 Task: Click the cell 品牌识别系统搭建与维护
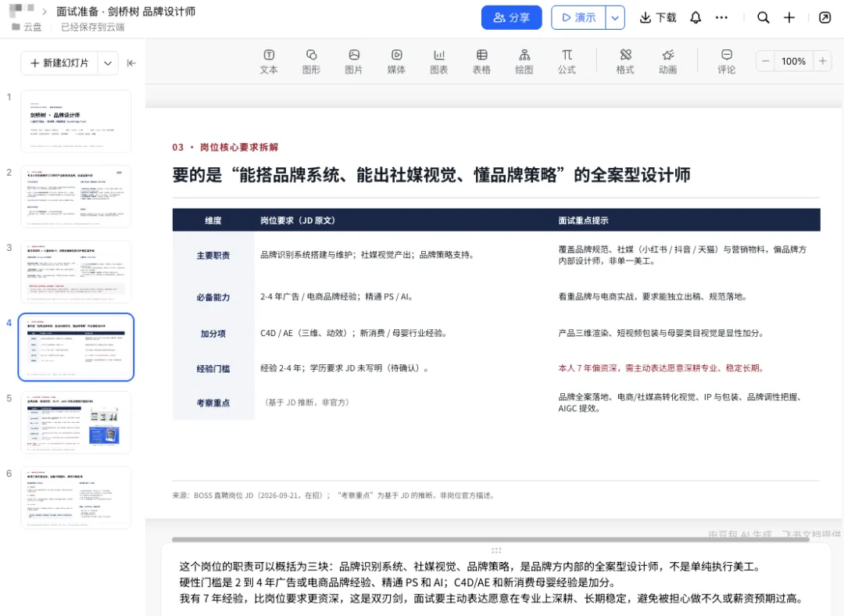click(367, 255)
